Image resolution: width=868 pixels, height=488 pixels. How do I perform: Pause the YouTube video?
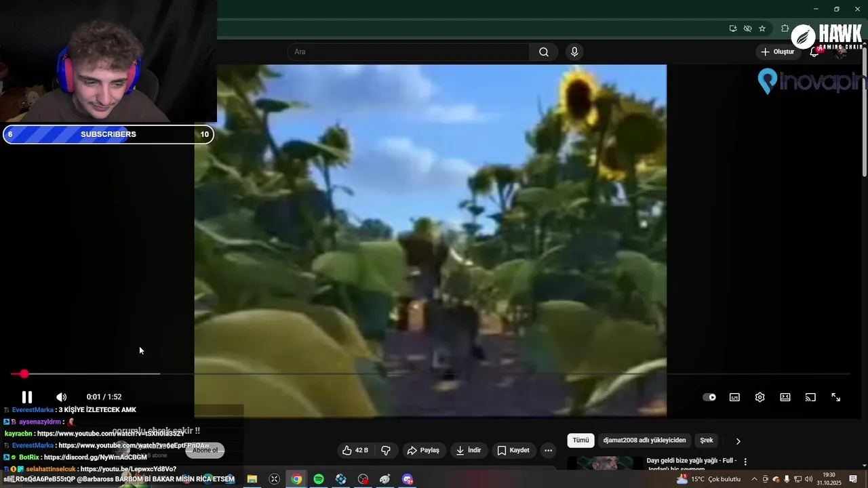click(x=27, y=397)
